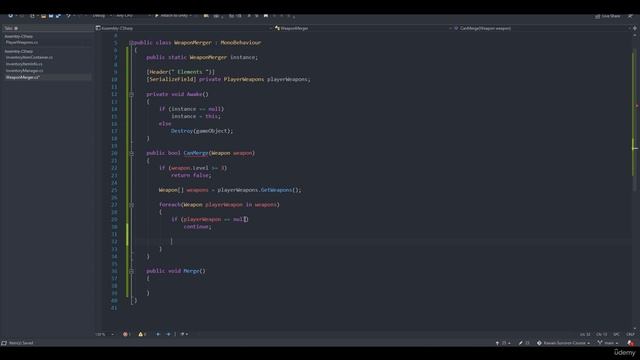Click the Undo toolbar icon
The height and width of the screenshot is (360, 640).
68,16
